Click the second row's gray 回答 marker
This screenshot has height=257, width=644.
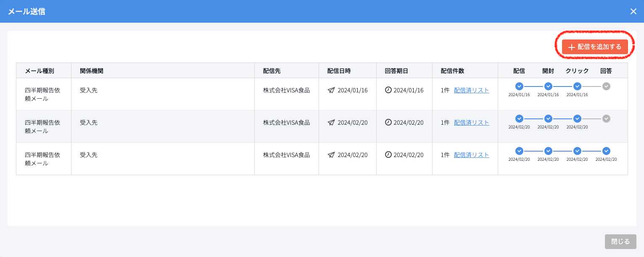606,118
